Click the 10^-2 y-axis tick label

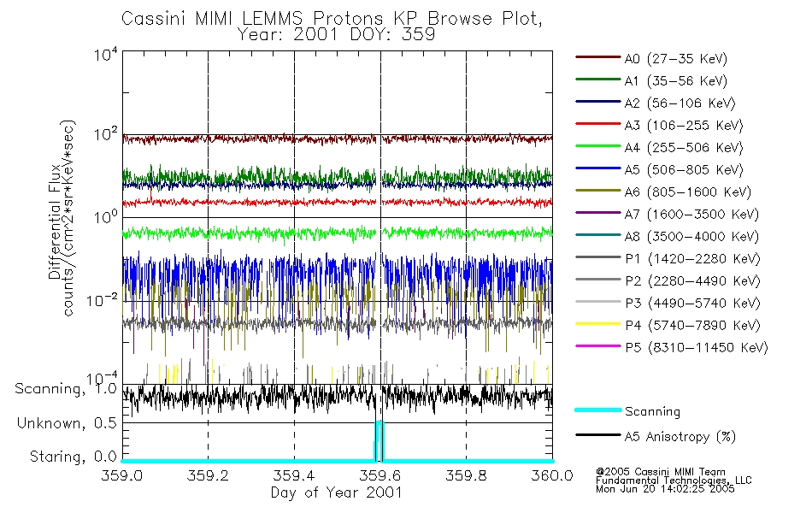click(102, 301)
